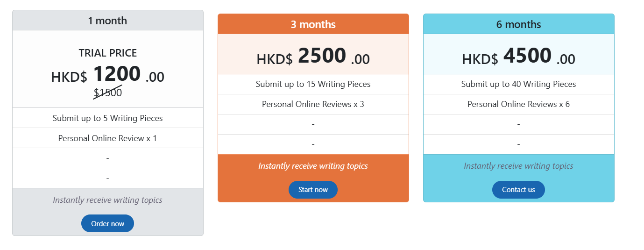Click Personal Online Reviews x 3 row
644x250 pixels.
point(313,104)
